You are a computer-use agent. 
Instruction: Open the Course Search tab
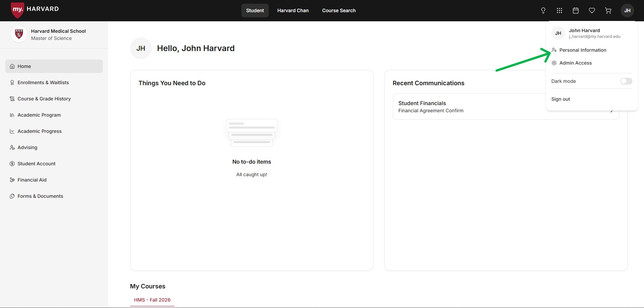[339, 10]
